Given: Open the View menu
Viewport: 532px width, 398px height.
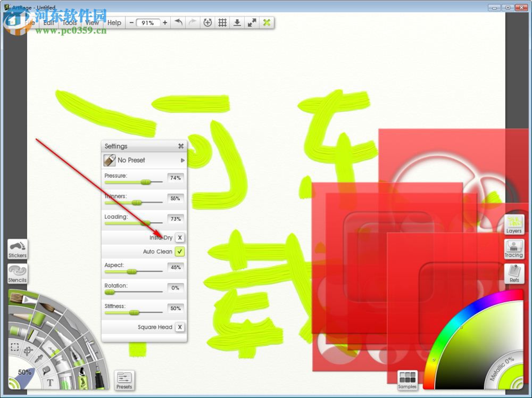Looking at the screenshot, I should click(x=92, y=23).
